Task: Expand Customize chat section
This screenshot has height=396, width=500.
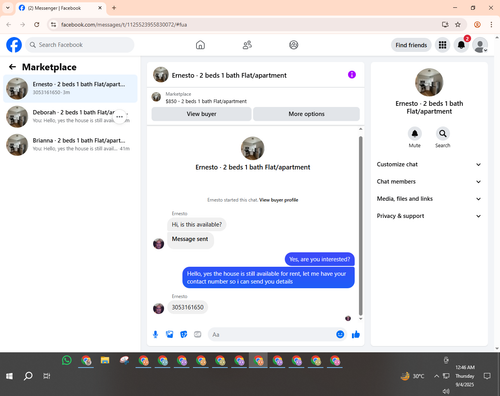Action: coord(429,164)
